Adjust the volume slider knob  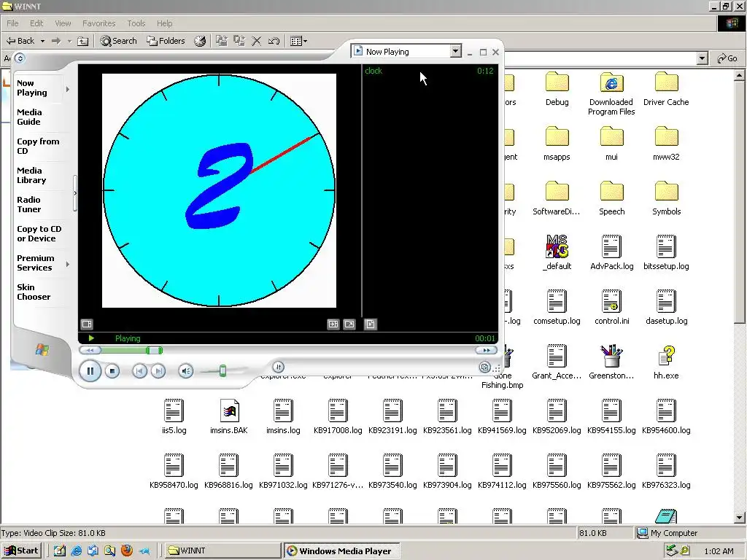(222, 371)
